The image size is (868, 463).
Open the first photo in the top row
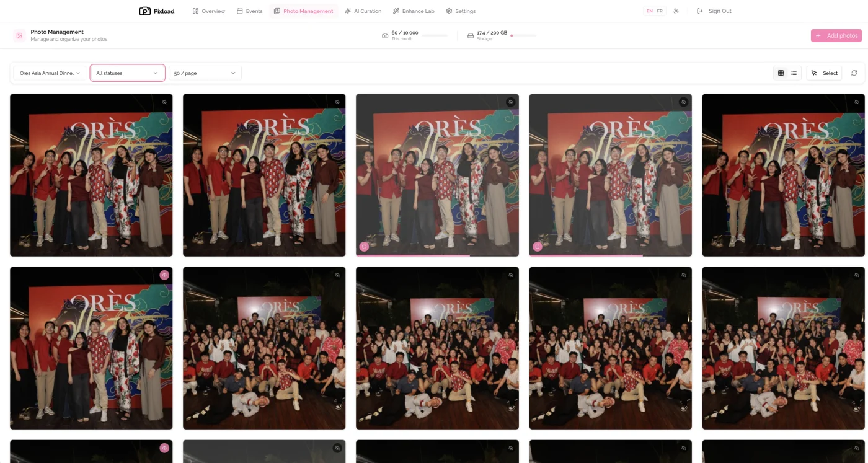[x=91, y=175]
